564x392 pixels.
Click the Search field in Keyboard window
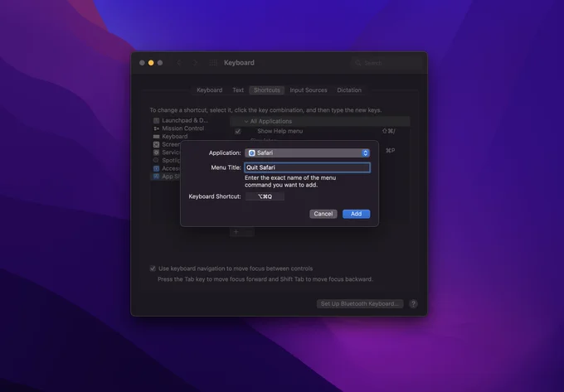click(x=387, y=63)
